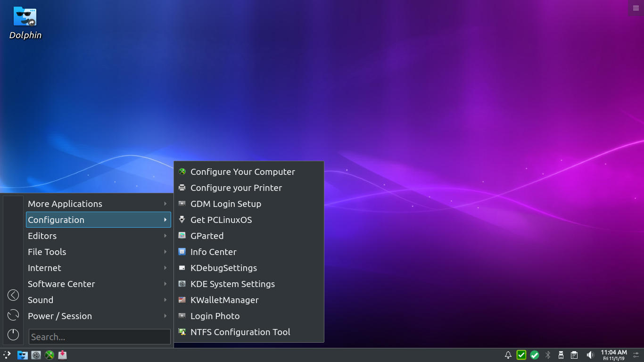This screenshot has height=362, width=644.
Task: Click the panel settings sliders icon
Action: [x=636, y=355]
